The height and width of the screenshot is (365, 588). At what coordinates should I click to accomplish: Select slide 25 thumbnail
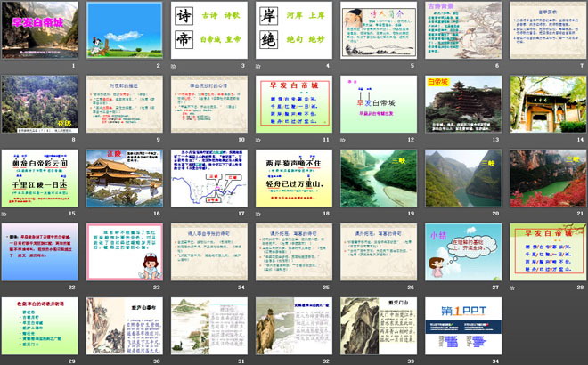pos(294,252)
